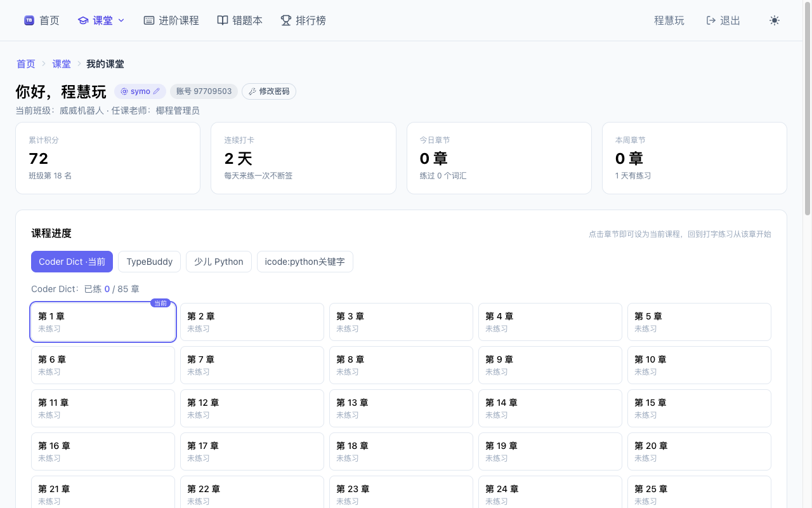812x508 pixels.
Task: Select chapter card 第 8 章
Action: pos(401,365)
